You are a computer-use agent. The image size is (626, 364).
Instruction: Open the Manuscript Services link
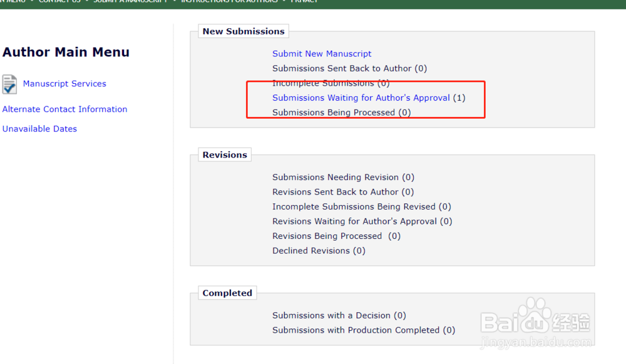click(x=64, y=84)
